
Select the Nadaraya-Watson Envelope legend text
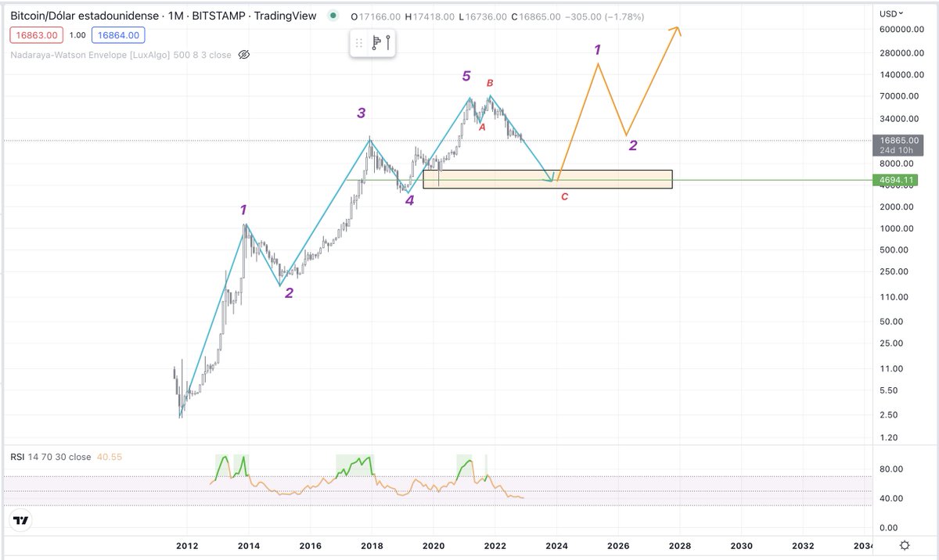click(122, 55)
